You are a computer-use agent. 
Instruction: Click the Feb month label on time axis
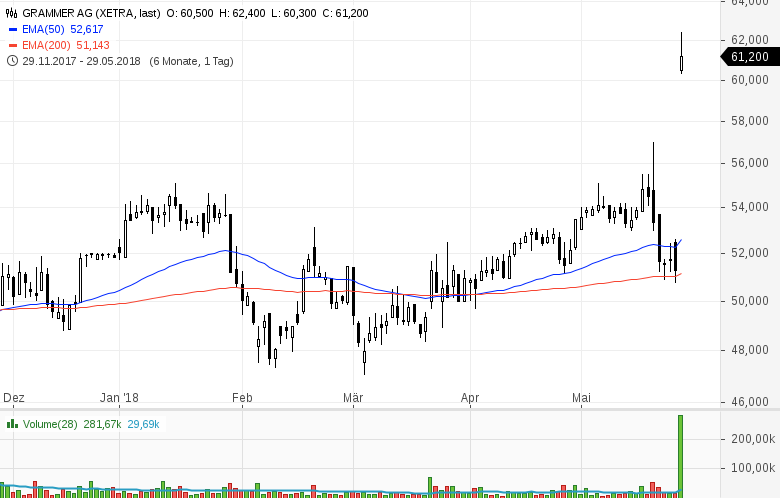point(242,398)
